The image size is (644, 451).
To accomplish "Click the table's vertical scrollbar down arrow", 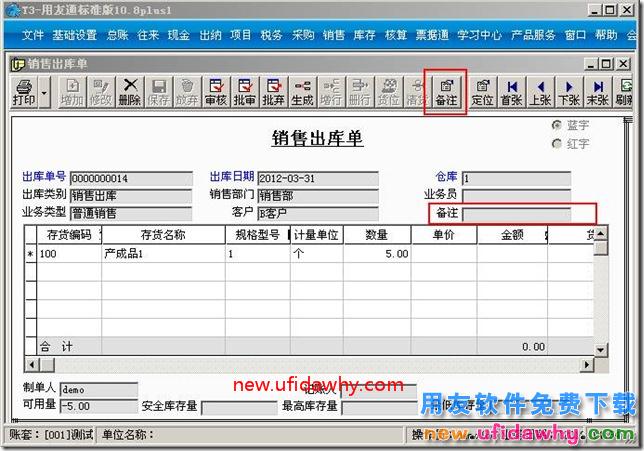I will (600, 350).
